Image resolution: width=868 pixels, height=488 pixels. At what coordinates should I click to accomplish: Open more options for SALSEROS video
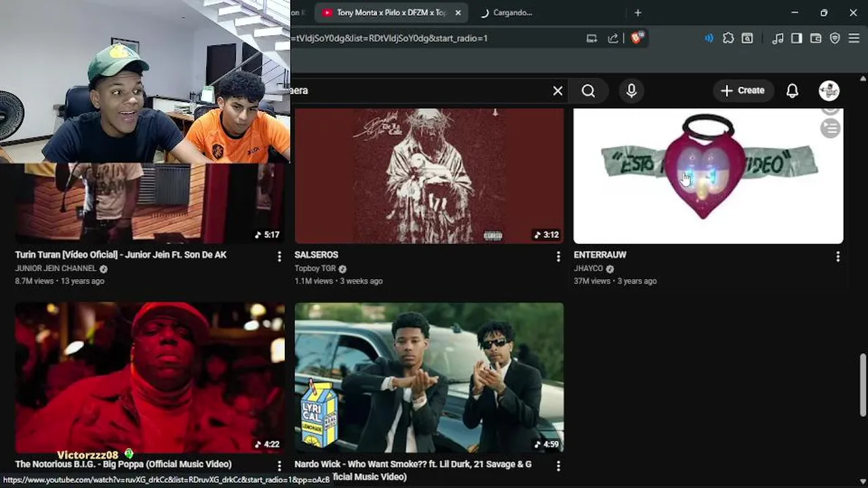click(x=558, y=256)
